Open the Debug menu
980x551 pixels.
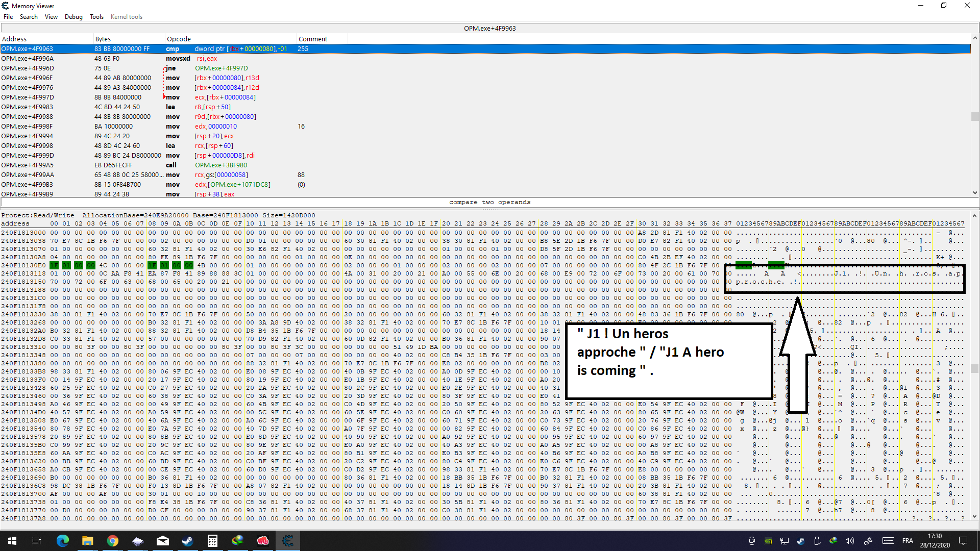[73, 17]
